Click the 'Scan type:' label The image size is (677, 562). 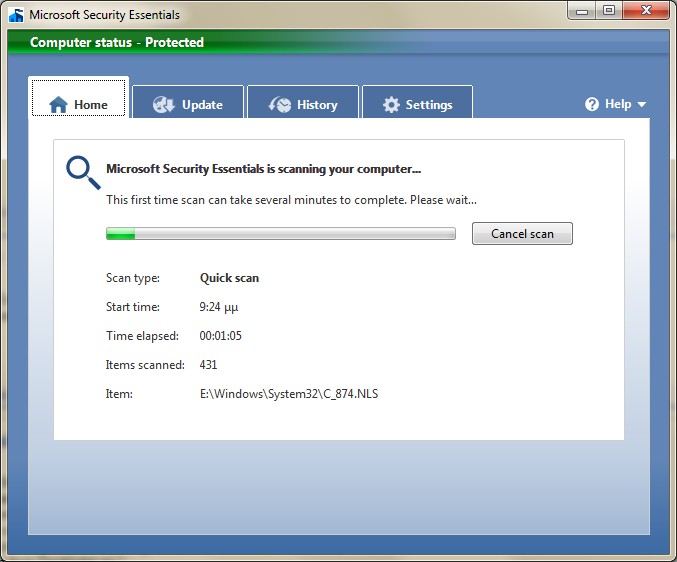point(133,278)
